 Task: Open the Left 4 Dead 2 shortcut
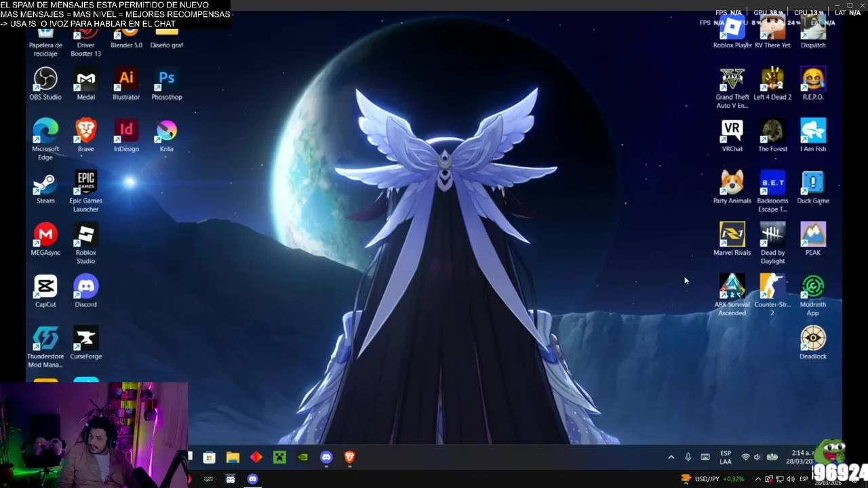coord(772,84)
